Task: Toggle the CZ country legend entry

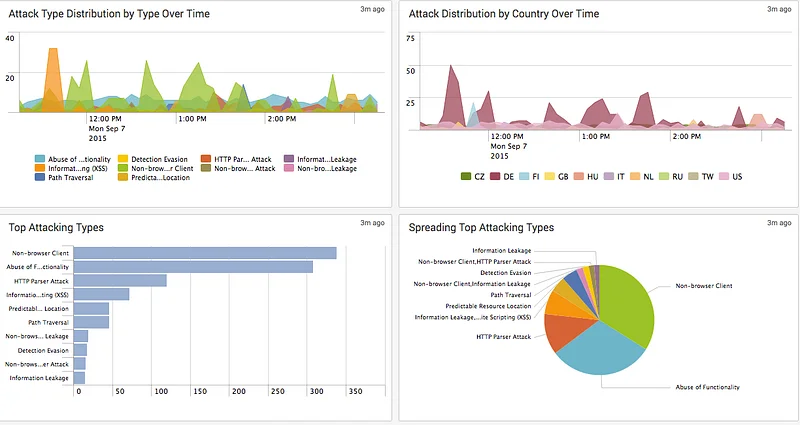Action: click(x=472, y=177)
